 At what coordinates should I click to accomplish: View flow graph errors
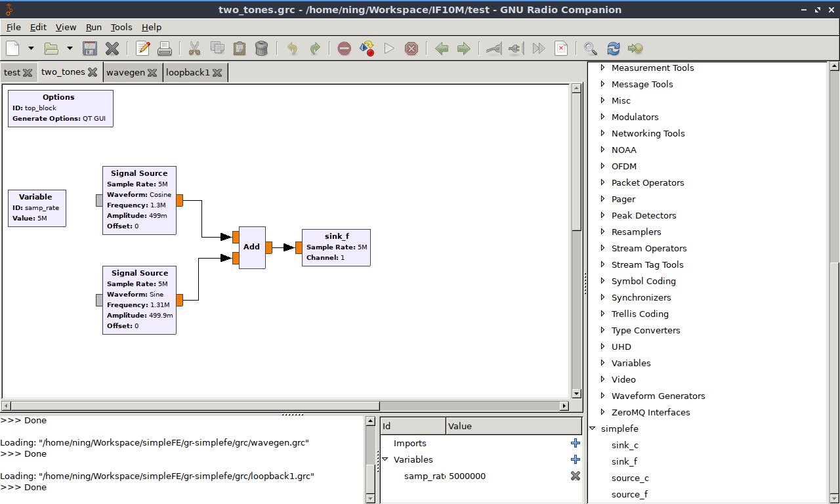[345, 48]
